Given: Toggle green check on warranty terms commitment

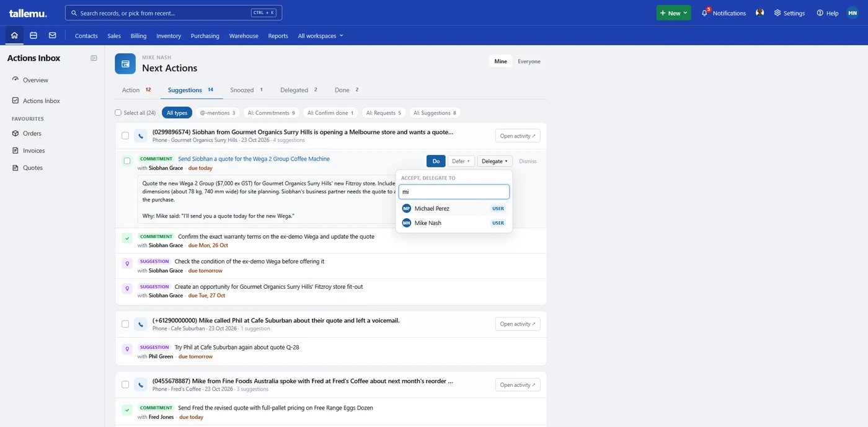Looking at the screenshot, I should pos(127,238).
